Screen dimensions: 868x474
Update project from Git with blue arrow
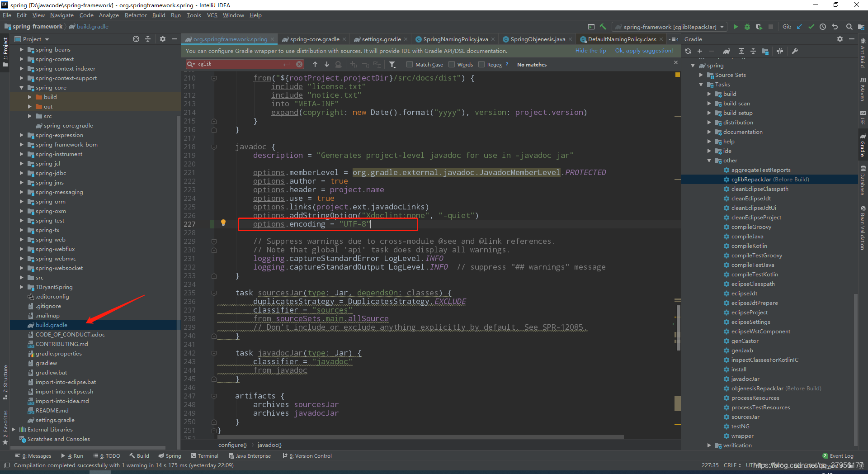pos(799,27)
